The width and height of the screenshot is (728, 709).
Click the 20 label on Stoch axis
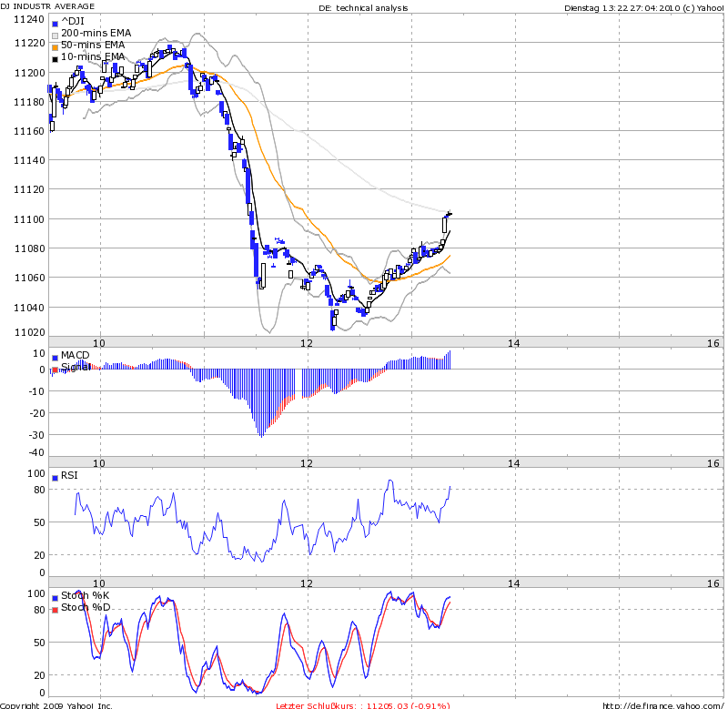click(39, 675)
